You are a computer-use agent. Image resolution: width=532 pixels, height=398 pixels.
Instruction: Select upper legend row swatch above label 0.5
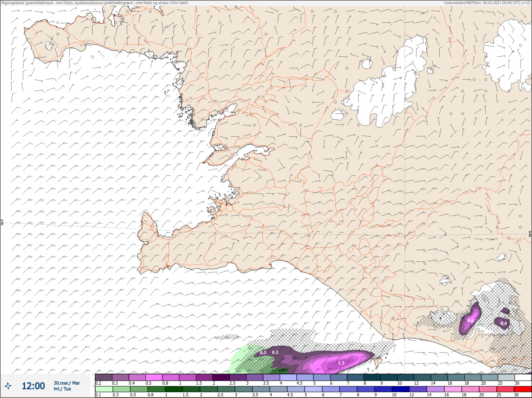click(x=154, y=377)
